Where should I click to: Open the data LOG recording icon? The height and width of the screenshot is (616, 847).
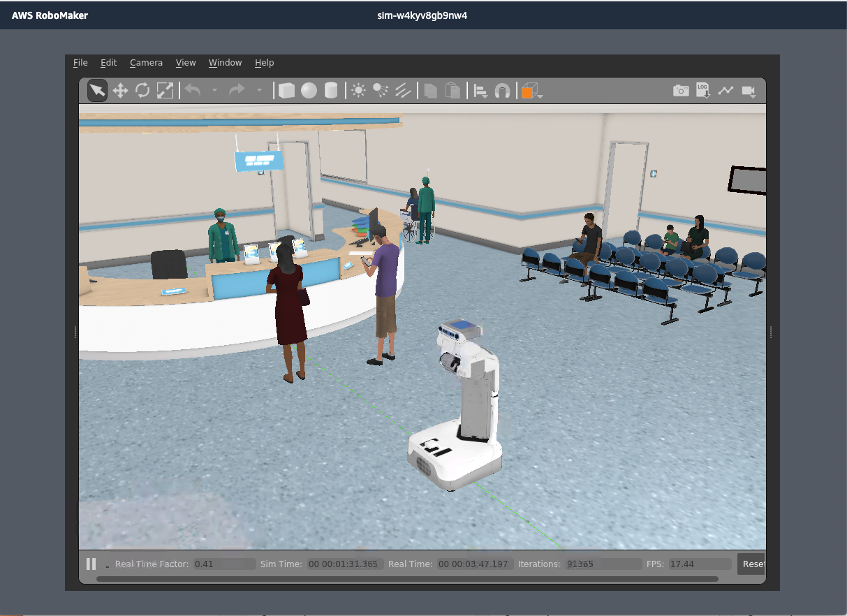click(x=703, y=90)
